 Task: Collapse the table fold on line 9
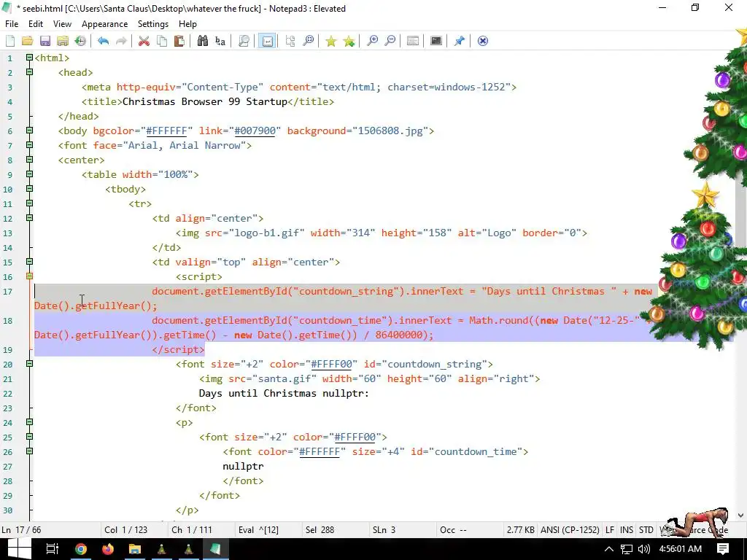[x=29, y=174]
